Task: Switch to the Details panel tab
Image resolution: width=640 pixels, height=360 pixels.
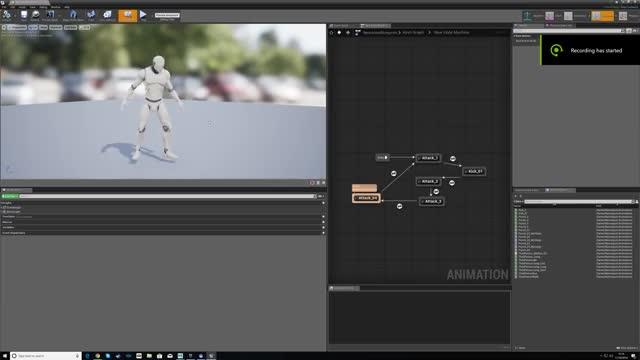Action: [528, 26]
